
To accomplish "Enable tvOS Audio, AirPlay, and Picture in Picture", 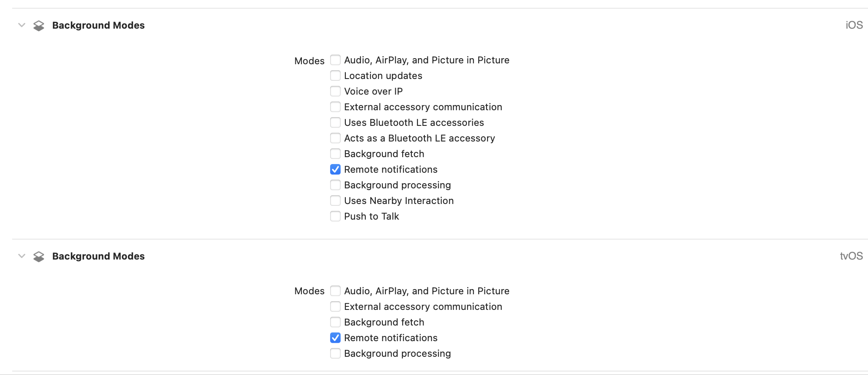I will tap(335, 291).
